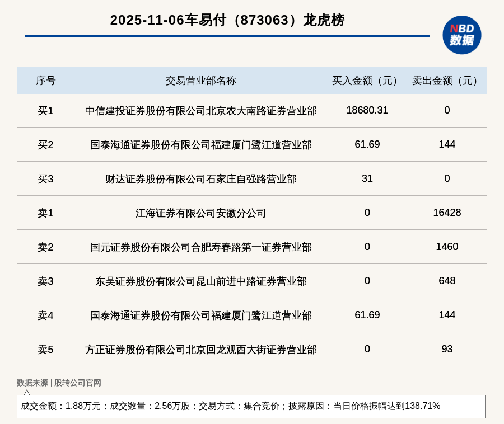Click the 数据来源 股转公司官网 source text
This screenshot has height=424, width=504.
click(x=59, y=383)
